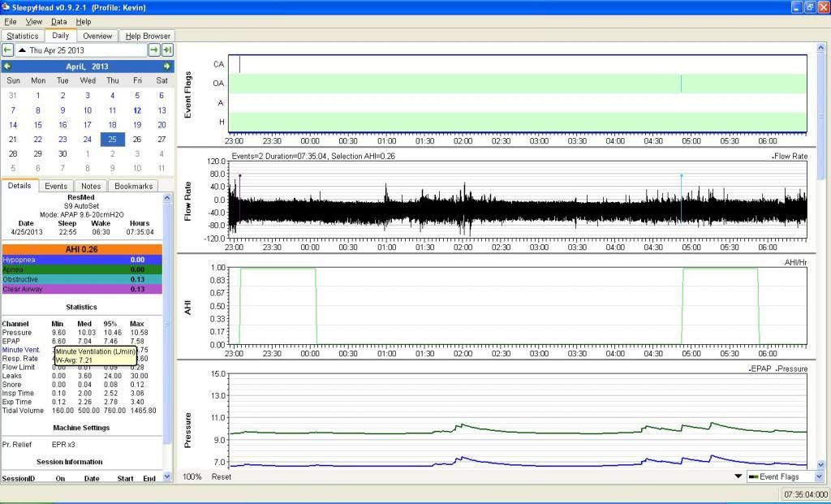Click the purple Clear Airway row
The height and width of the screenshot is (504, 831).
tap(82, 289)
